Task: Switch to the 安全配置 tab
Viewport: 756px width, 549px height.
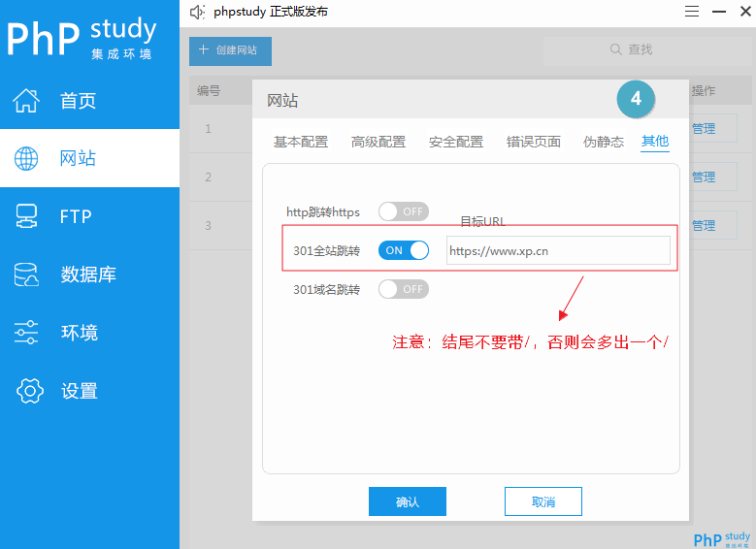Action: pos(456,142)
